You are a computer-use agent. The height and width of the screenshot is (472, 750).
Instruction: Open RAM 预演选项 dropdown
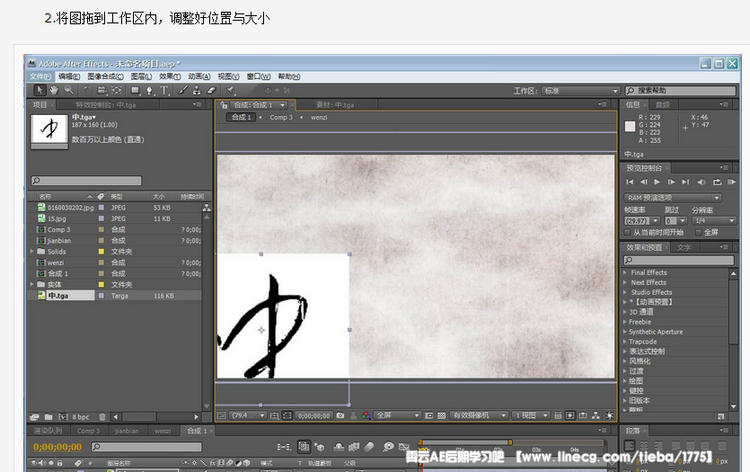pos(673,198)
